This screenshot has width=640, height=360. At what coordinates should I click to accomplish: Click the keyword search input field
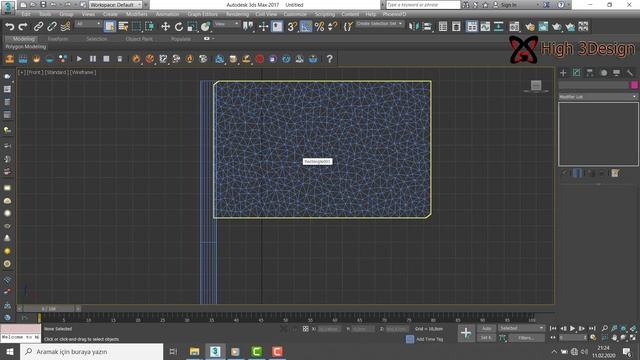(423, 5)
